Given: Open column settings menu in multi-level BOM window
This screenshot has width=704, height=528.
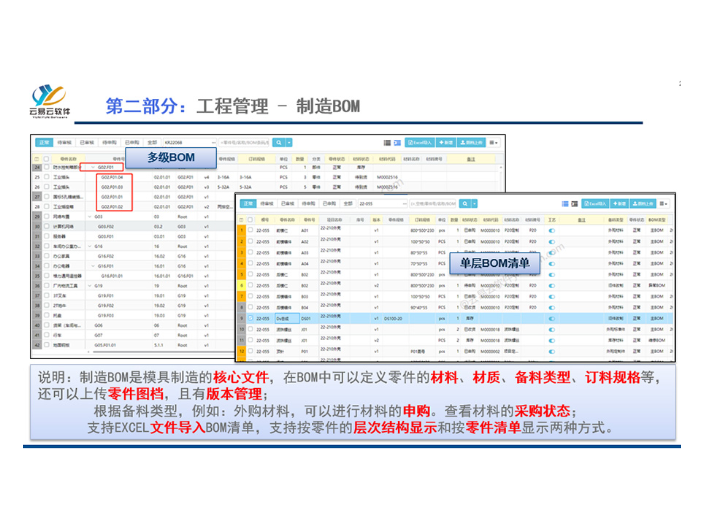Looking at the screenshot, I should pos(493,142).
